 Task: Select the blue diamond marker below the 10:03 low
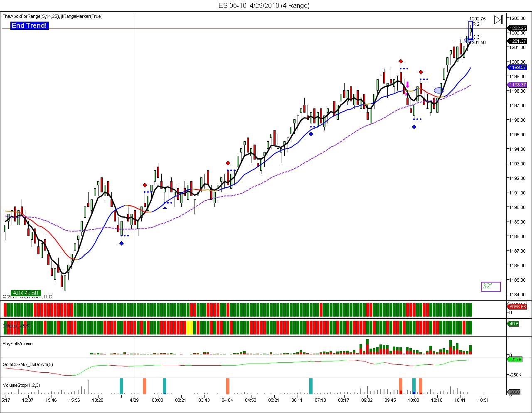[414, 127]
